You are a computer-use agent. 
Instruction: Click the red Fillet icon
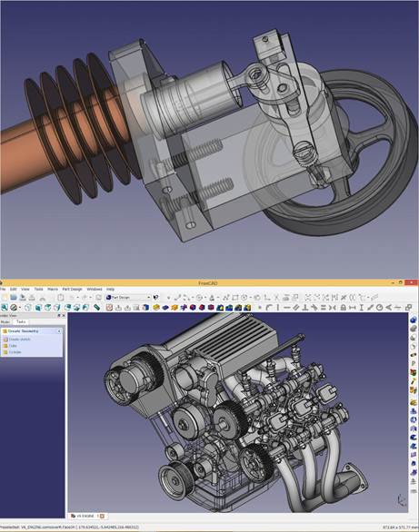[193, 308]
